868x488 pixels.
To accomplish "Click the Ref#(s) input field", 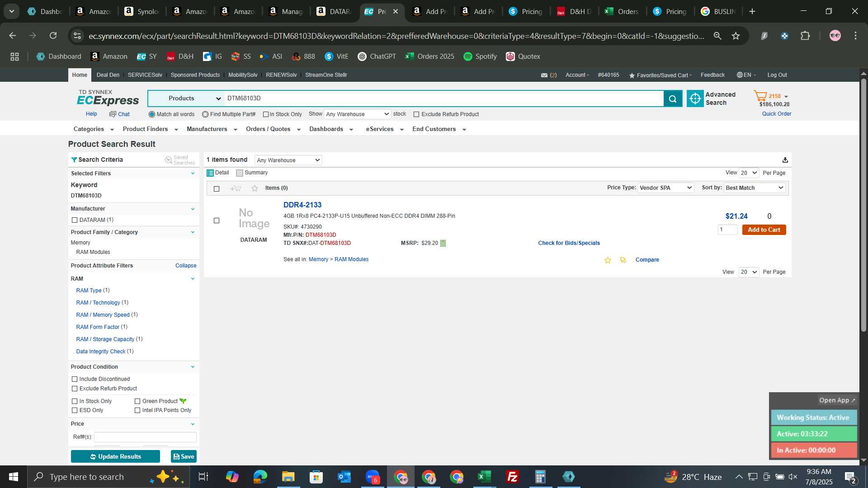I will 145,437.
